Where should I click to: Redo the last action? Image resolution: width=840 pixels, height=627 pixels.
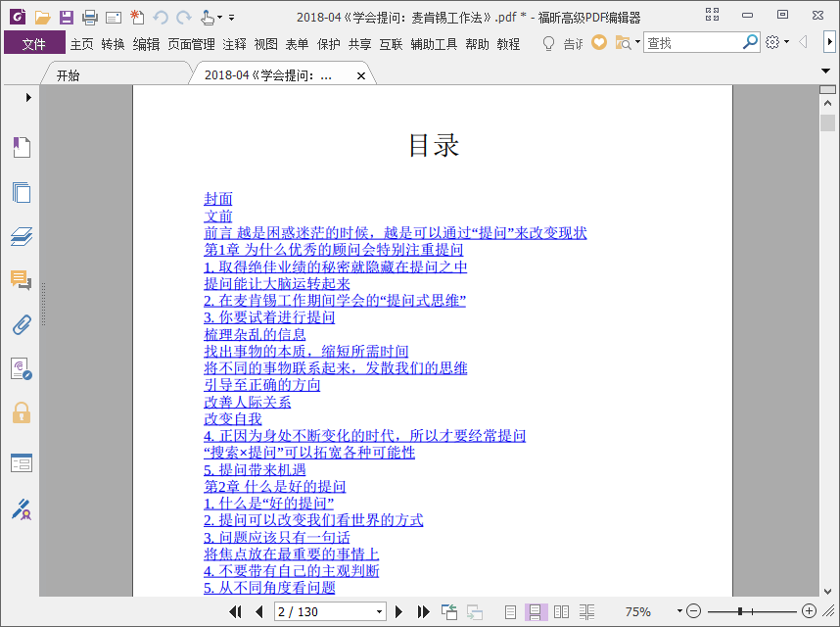pyautogui.click(x=184, y=18)
